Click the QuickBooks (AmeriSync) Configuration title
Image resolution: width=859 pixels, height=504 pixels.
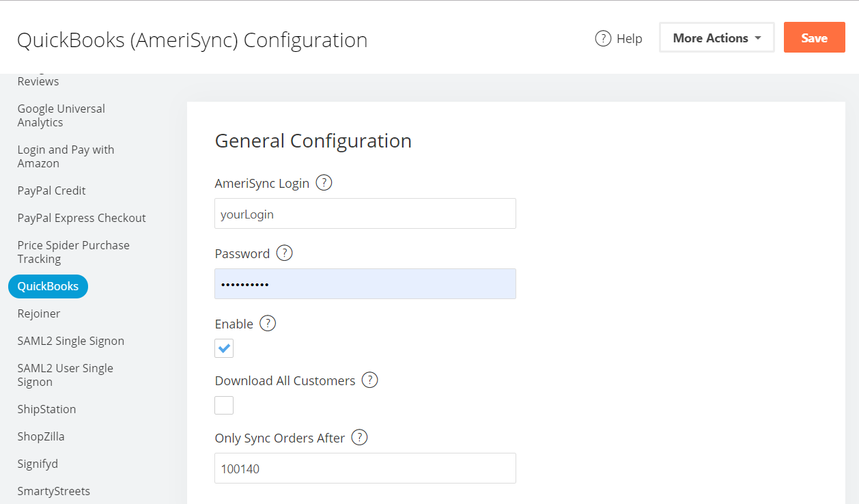pos(193,40)
